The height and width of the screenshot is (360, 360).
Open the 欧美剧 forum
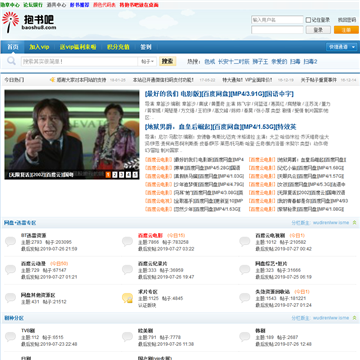tap(145, 331)
